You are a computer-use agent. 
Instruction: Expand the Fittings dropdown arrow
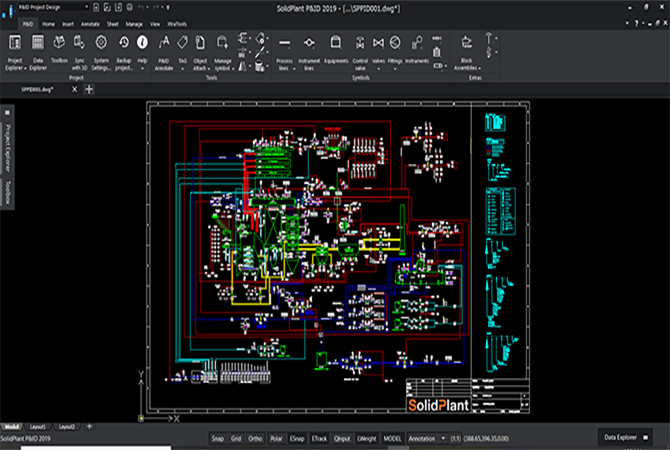[395, 68]
